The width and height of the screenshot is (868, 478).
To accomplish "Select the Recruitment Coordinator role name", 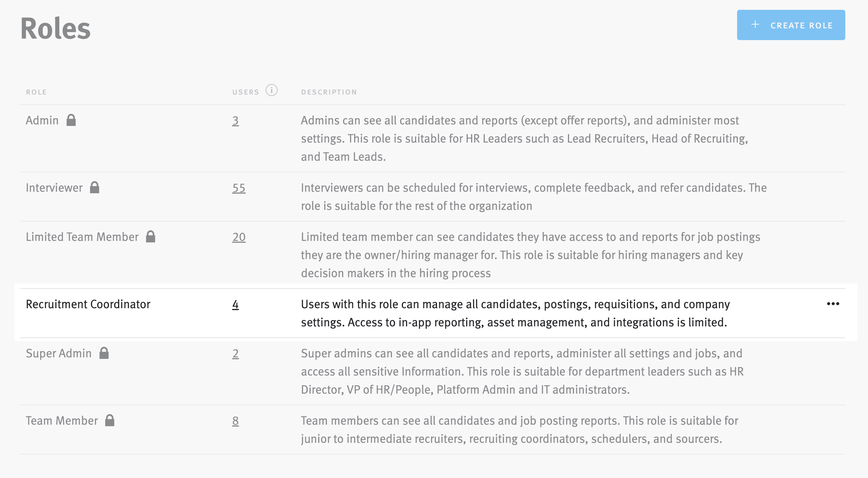I will click(88, 304).
